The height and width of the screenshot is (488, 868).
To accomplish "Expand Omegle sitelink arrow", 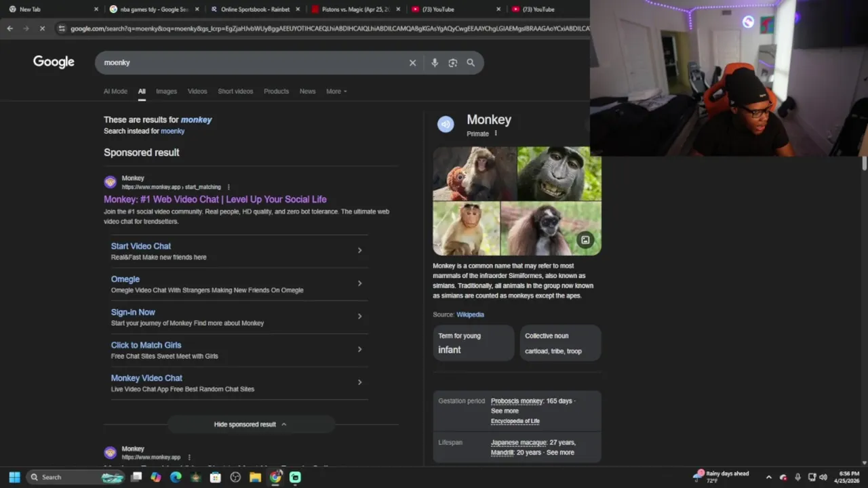I will click(x=359, y=283).
